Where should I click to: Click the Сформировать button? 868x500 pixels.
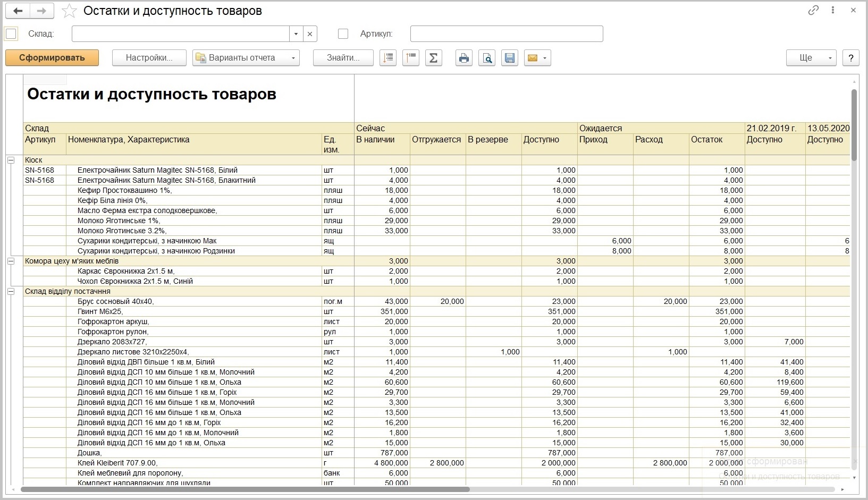[x=52, y=58]
